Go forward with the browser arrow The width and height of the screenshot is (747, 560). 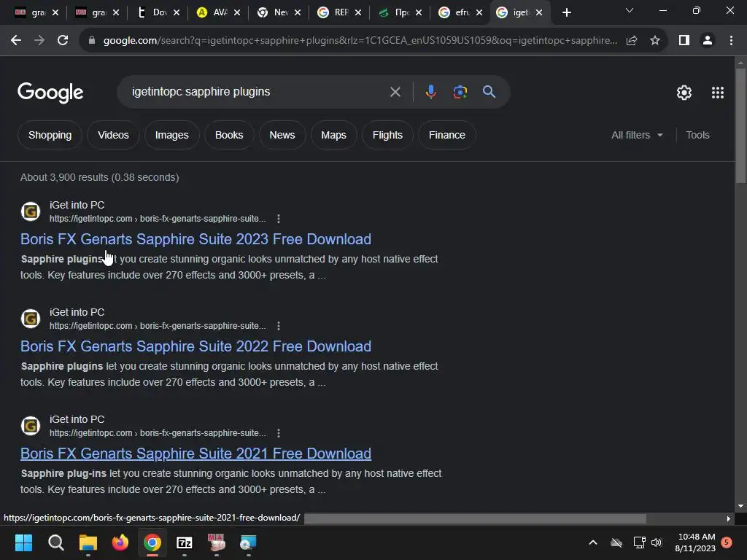[39, 41]
